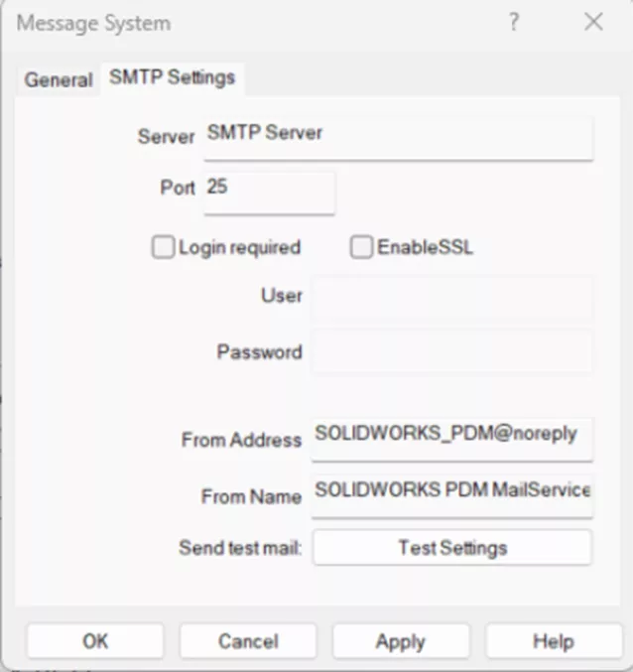This screenshot has width=633, height=672.
Task: Click the 'From Name' label text
Action: coord(251,496)
